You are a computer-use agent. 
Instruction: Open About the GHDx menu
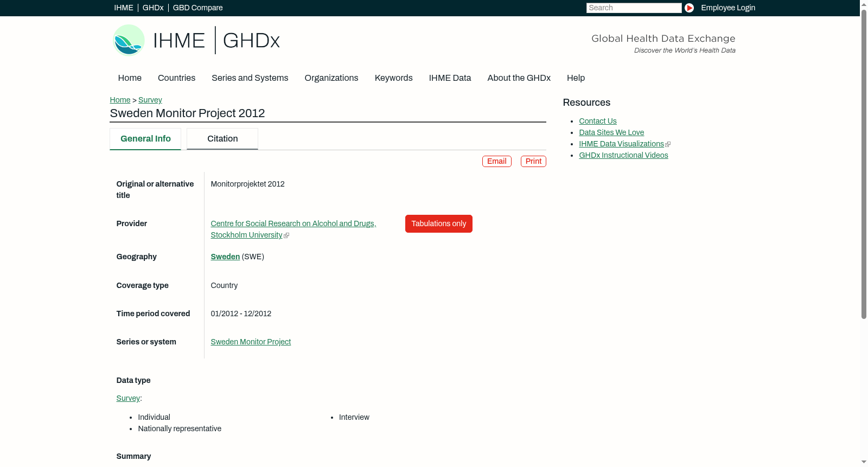click(519, 78)
